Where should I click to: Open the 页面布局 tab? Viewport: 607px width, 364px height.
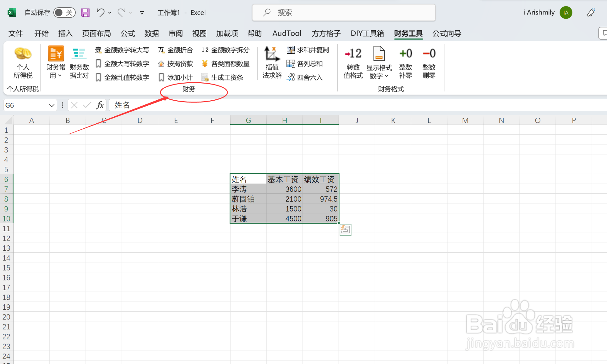96,33
